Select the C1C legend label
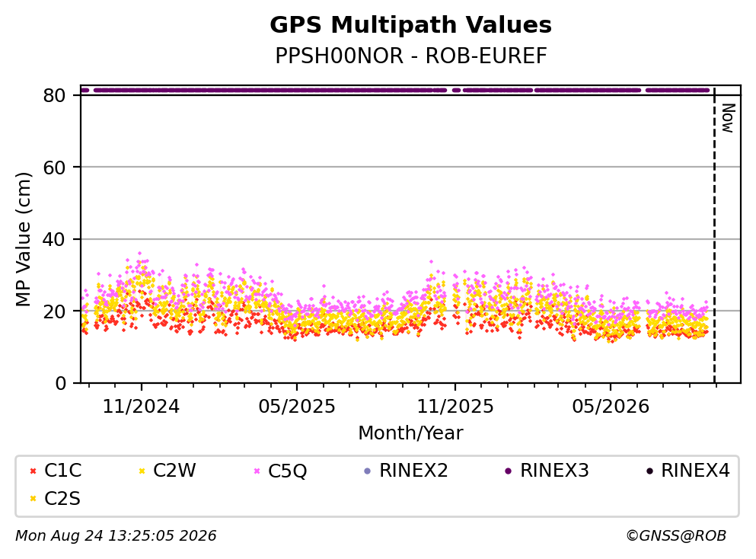Screen dimensions: 756x559 click(63, 470)
